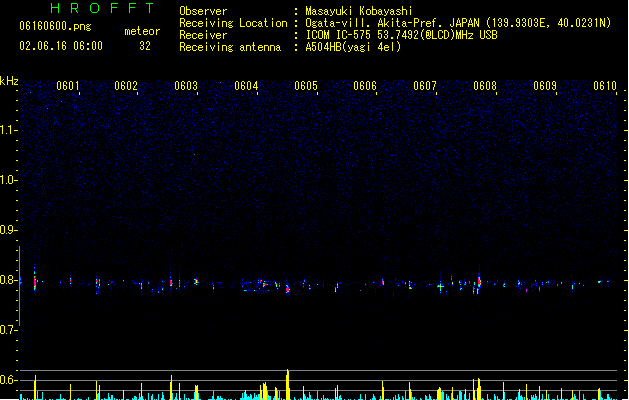The image size is (629, 400).
Task: Click observer name Masayuki Kobayashi
Action: point(359,11)
